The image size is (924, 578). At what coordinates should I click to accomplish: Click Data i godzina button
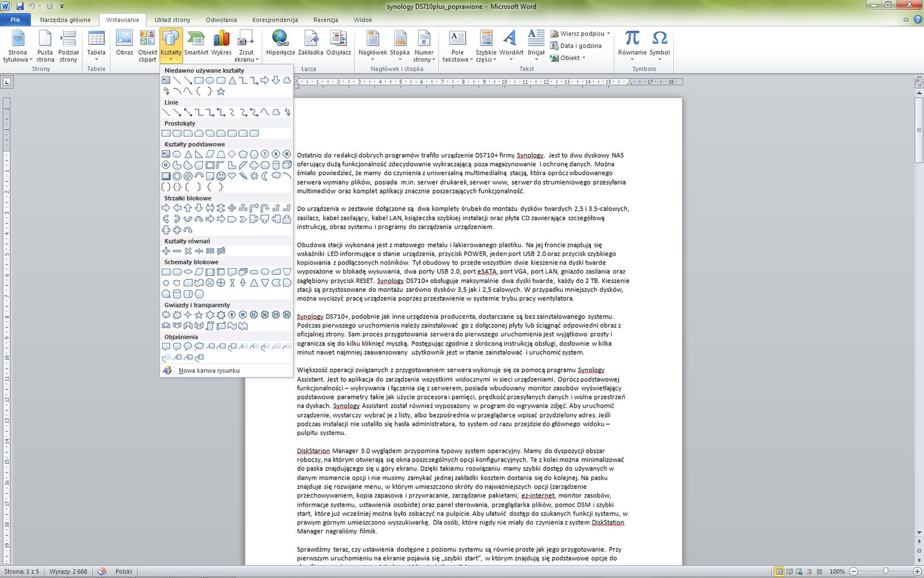point(576,46)
